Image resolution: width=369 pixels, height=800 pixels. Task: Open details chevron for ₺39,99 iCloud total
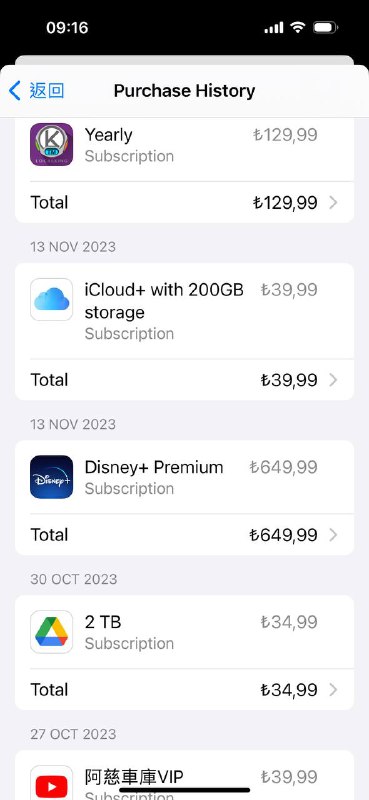tap(333, 380)
